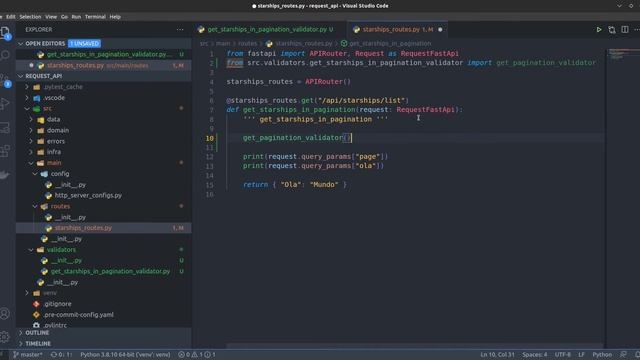Click the minimap code overview

pos(622,55)
